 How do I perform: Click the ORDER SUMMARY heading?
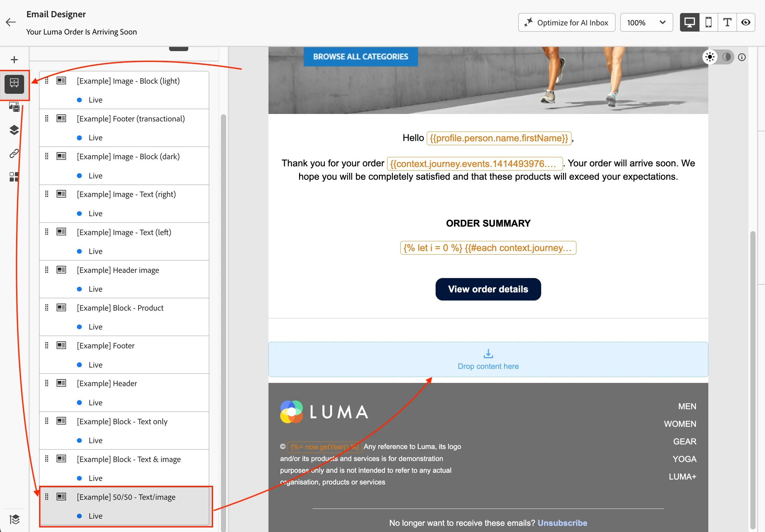(488, 223)
